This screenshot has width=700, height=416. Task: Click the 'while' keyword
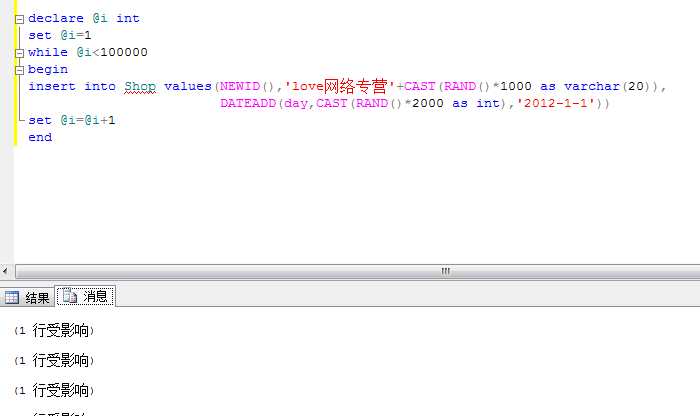pyautogui.click(x=48, y=52)
